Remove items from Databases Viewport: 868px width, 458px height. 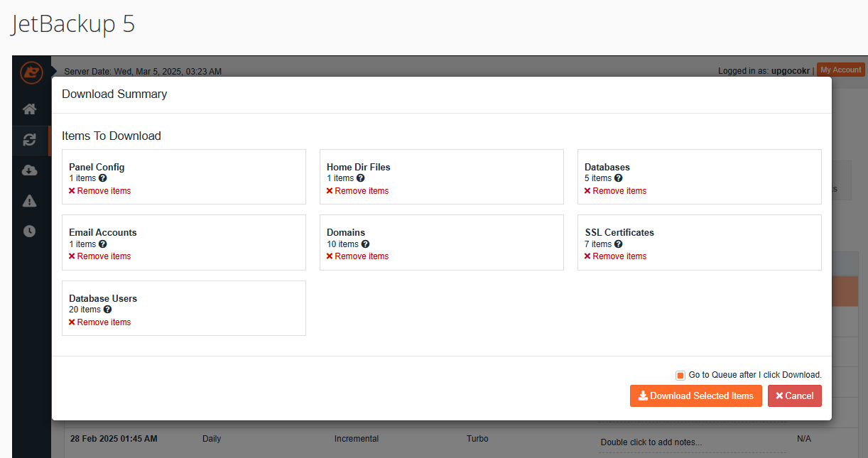pos(615,191)
